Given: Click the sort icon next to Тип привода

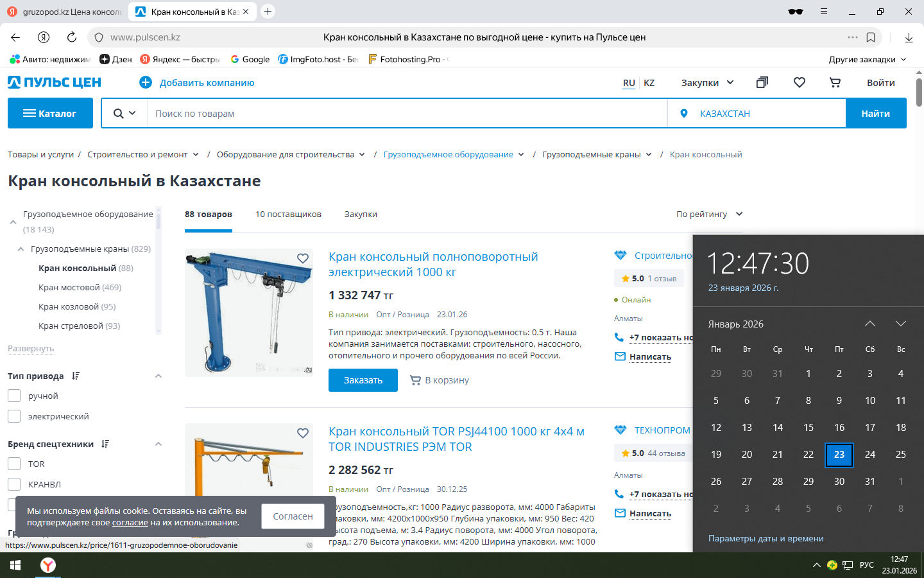Looking at the screenshot, I should tap(76, 376).
